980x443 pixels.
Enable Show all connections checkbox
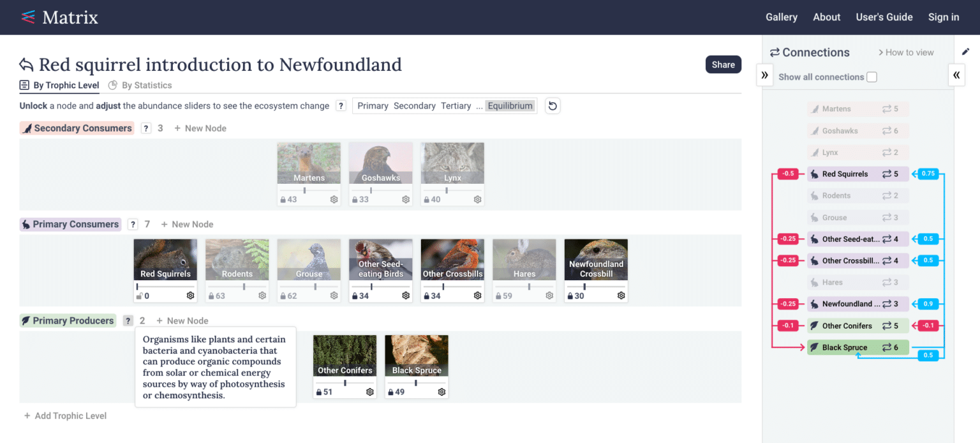coord(872,77)
